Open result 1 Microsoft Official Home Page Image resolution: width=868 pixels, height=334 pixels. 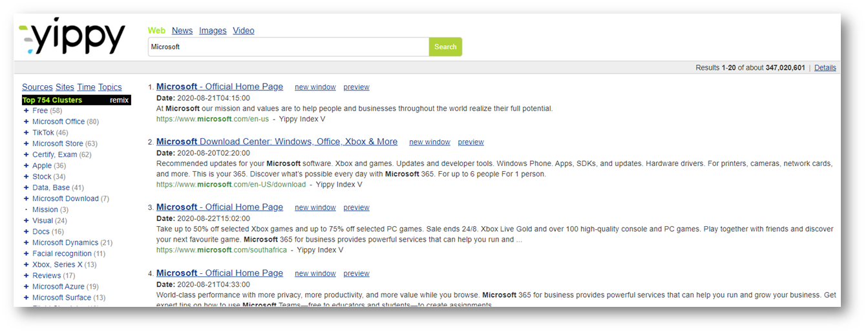220,87
